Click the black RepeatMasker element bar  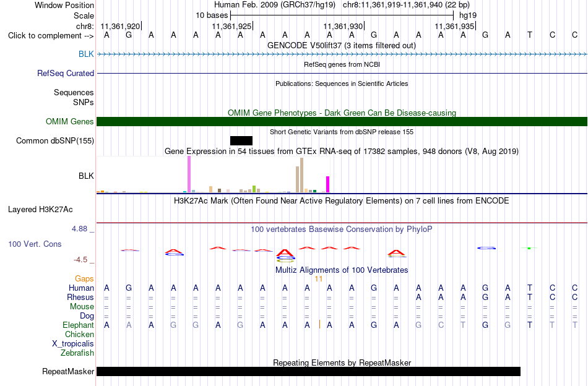[x=309, y=371]
